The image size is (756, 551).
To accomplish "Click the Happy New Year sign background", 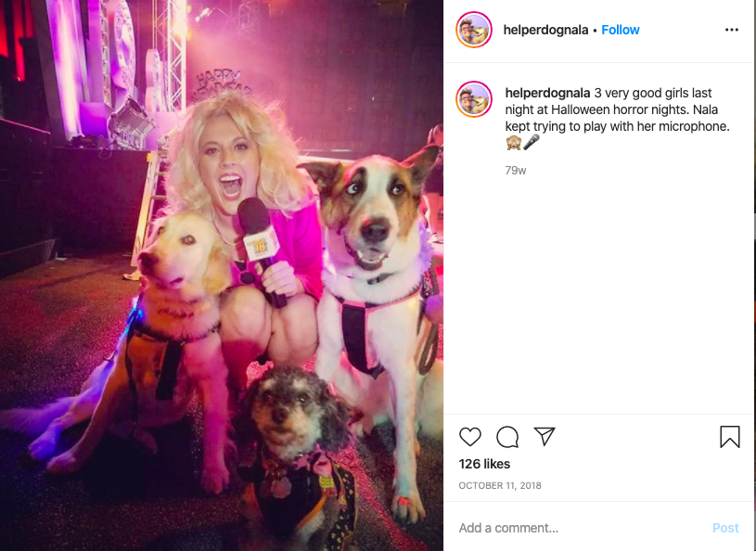I will (223, 83).
